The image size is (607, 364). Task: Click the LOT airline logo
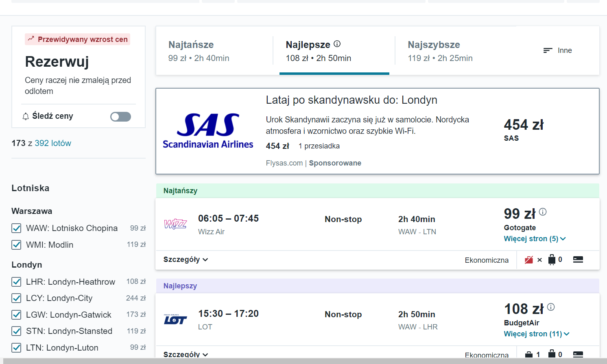175,319
